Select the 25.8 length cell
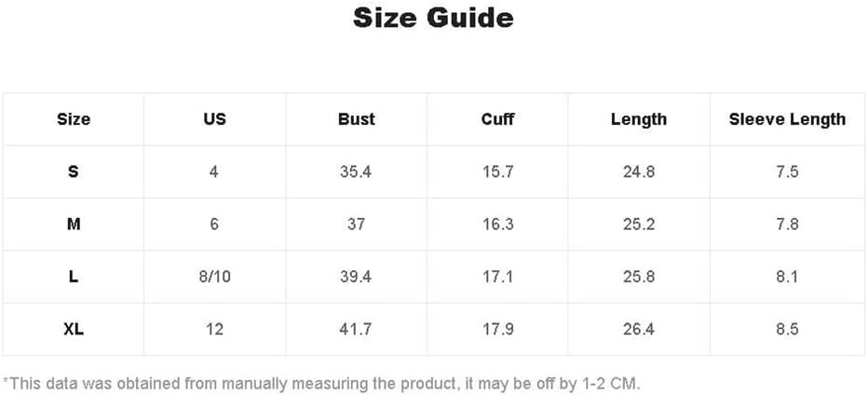Screen dimensions: 868x395 pos(639,277)
